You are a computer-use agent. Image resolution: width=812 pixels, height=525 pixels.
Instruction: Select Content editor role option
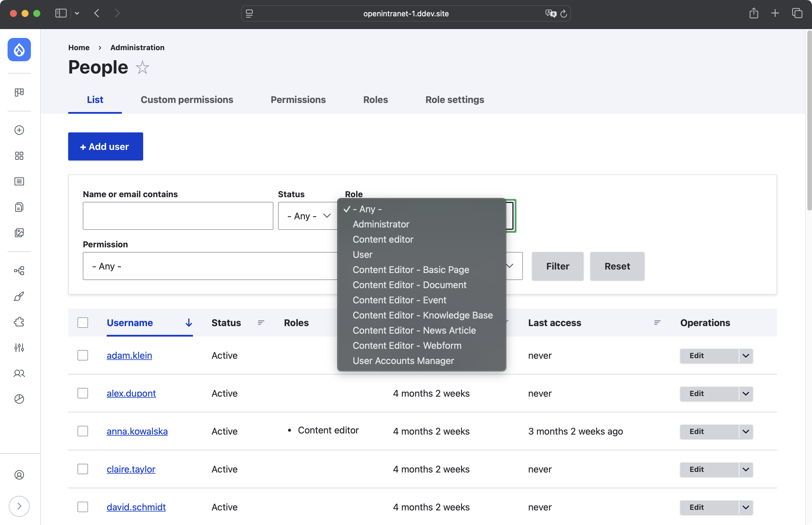tap(421, 239)
